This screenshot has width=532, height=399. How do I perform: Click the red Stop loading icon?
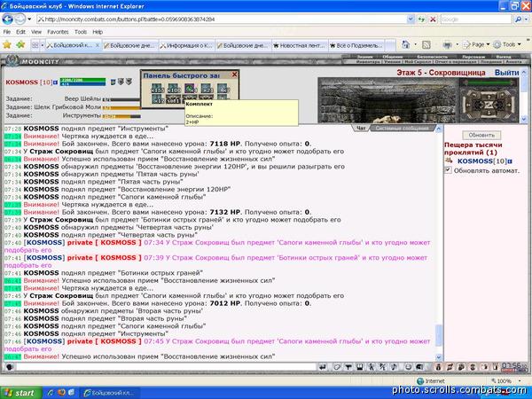click(433, 20)
